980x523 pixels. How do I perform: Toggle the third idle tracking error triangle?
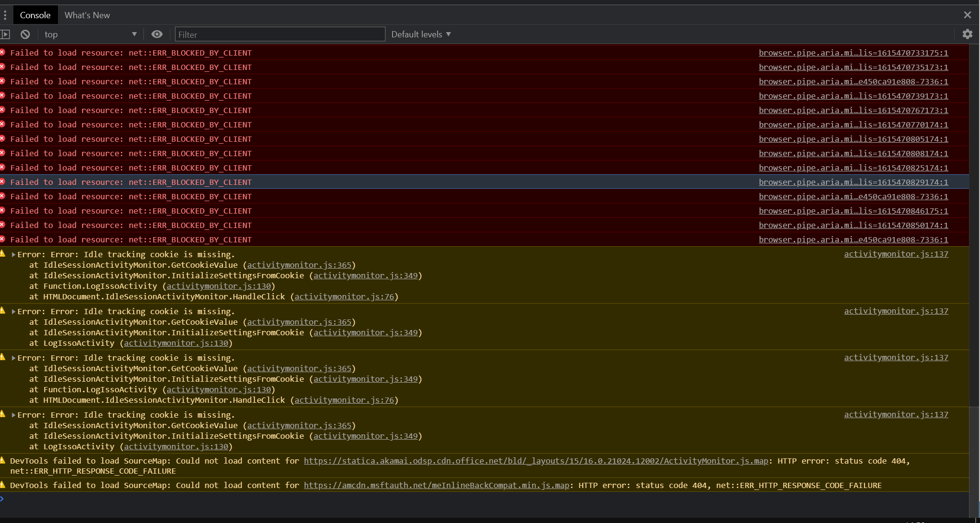pyautogui.click(x=13, y=358)
